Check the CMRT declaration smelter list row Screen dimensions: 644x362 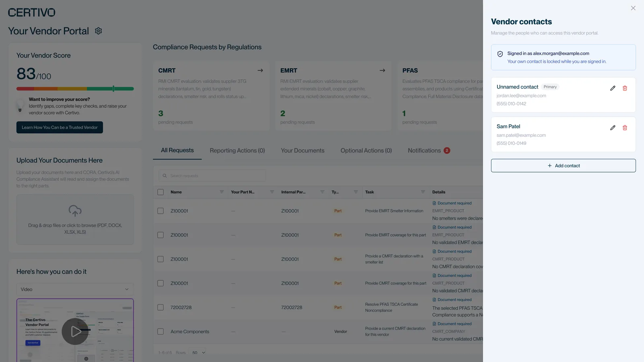pos(161,259)
